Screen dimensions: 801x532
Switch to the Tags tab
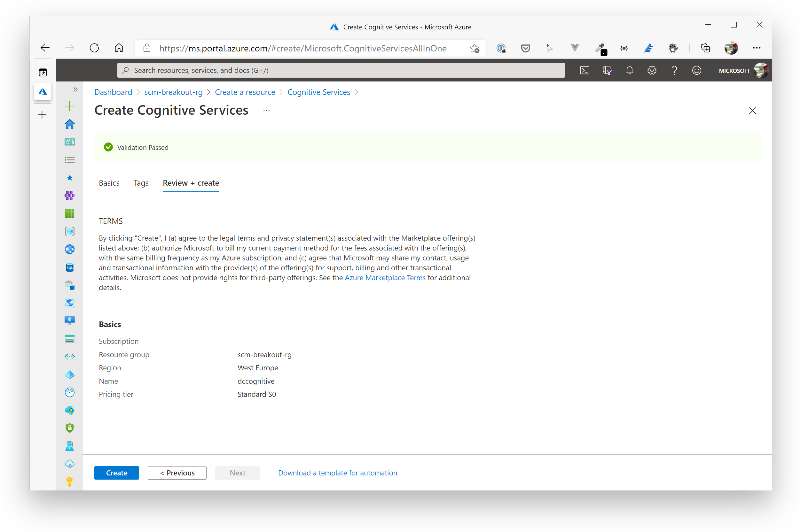(x=141, y=183)
